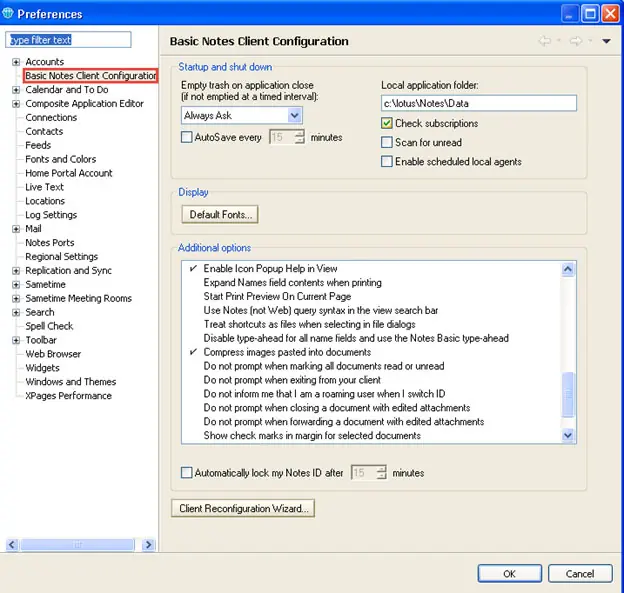The width and height of the screenshot is (624, 593).
Task: Select Basic Notes Client Configuration in tree
Action: click(x=91, y=76)
